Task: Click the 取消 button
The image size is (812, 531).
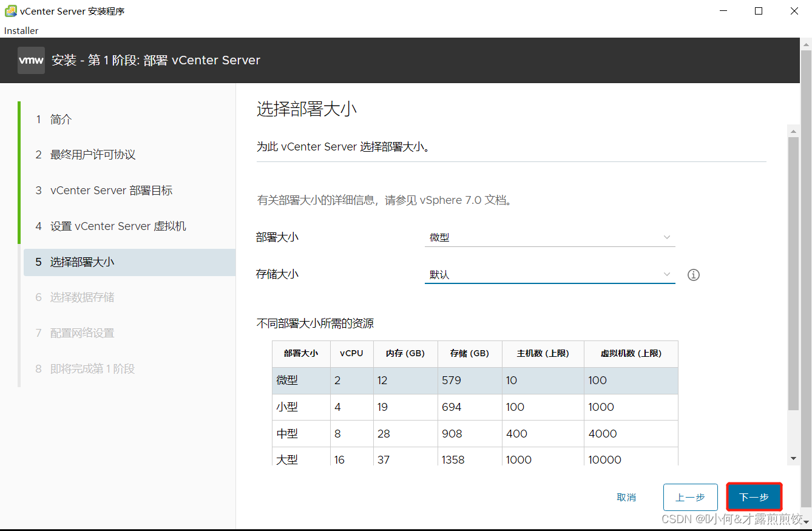Action: [x=626, y=497]
